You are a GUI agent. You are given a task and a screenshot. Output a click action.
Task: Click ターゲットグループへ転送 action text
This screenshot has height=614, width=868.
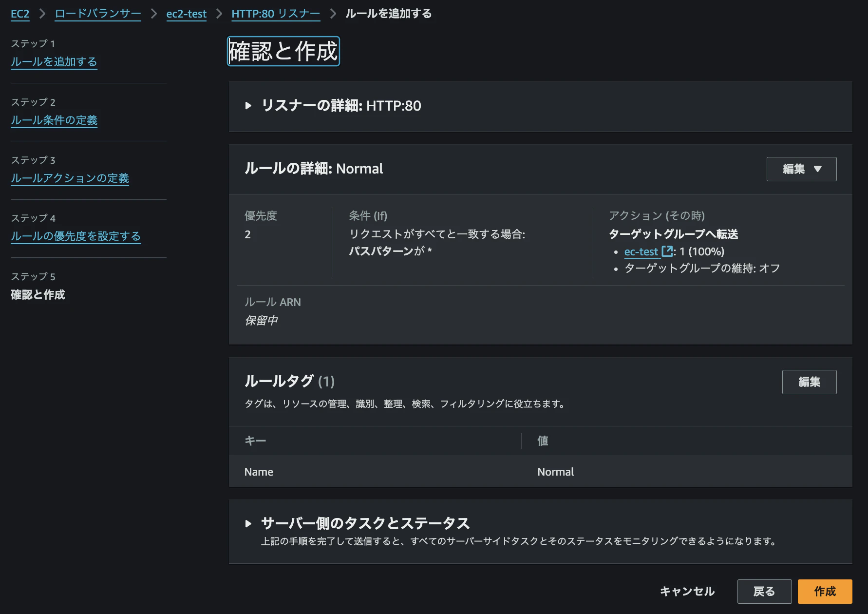[674, 234]
